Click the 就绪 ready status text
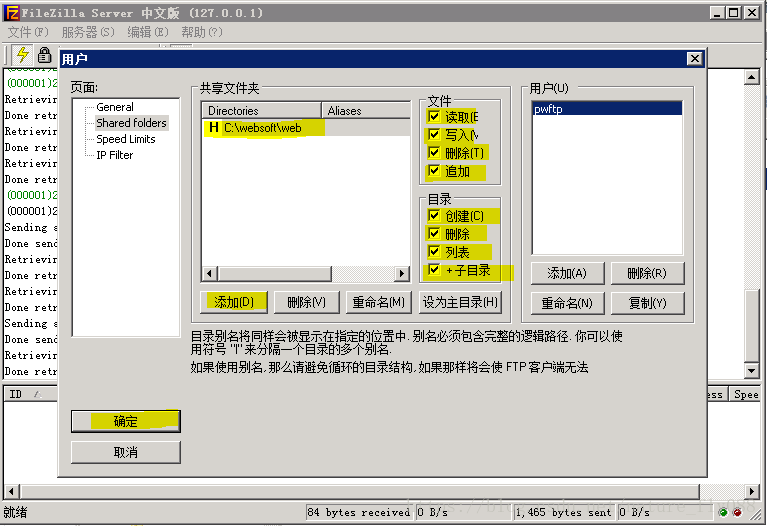 coord(16,512)
